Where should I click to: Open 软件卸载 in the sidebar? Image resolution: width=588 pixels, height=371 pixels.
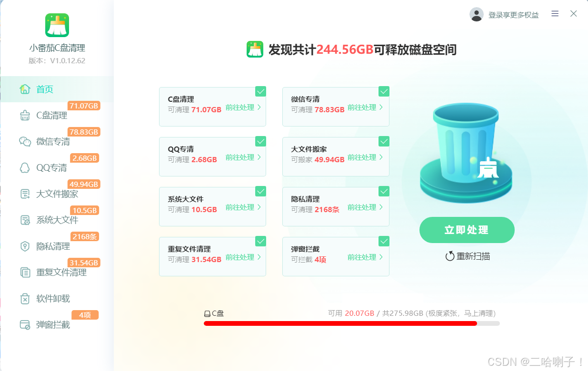[x=25, y=299]
